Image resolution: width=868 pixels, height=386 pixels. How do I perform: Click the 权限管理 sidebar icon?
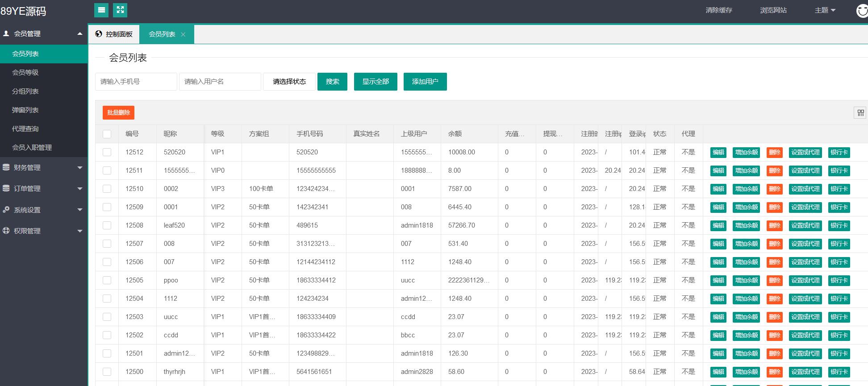6,231
